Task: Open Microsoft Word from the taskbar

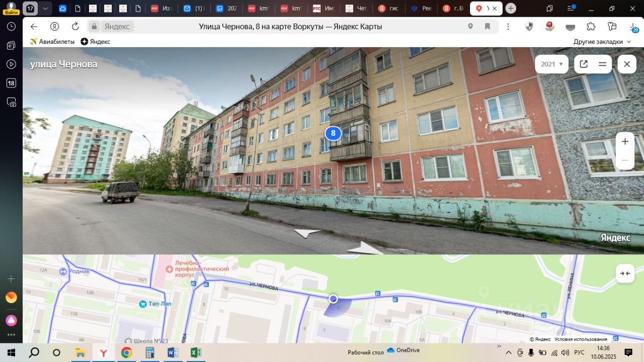Action: pyautogui.click(x=173, y=352)
